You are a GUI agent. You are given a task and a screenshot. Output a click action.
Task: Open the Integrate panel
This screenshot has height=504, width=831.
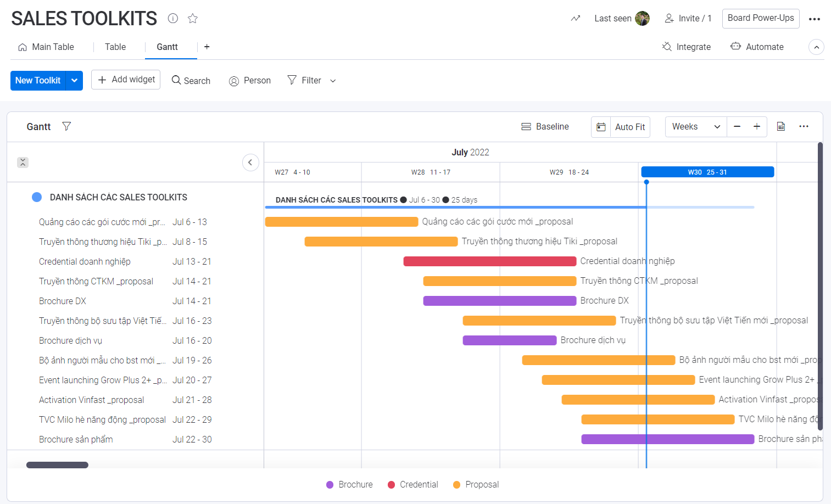tap(686, 47)
